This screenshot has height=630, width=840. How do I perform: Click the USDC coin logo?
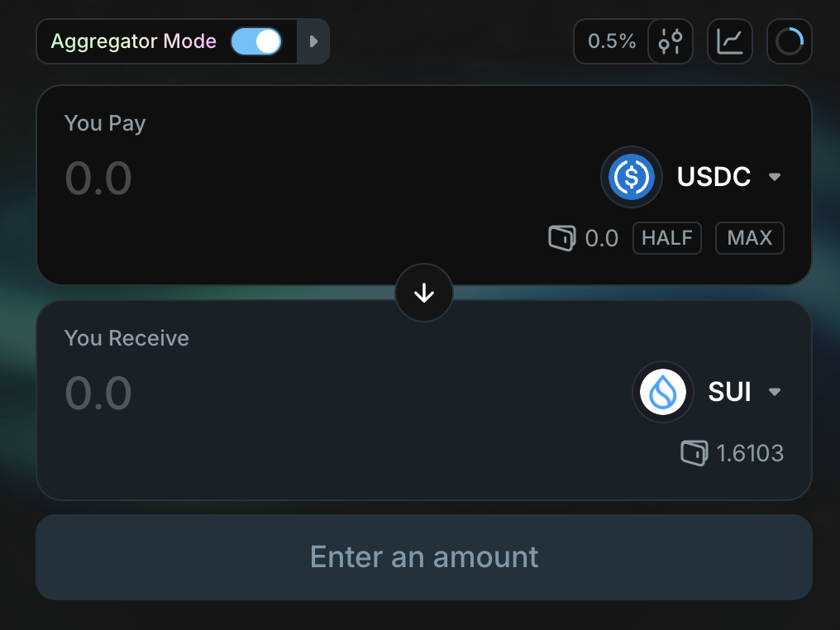pyautogui.click(x=632, y=177)
